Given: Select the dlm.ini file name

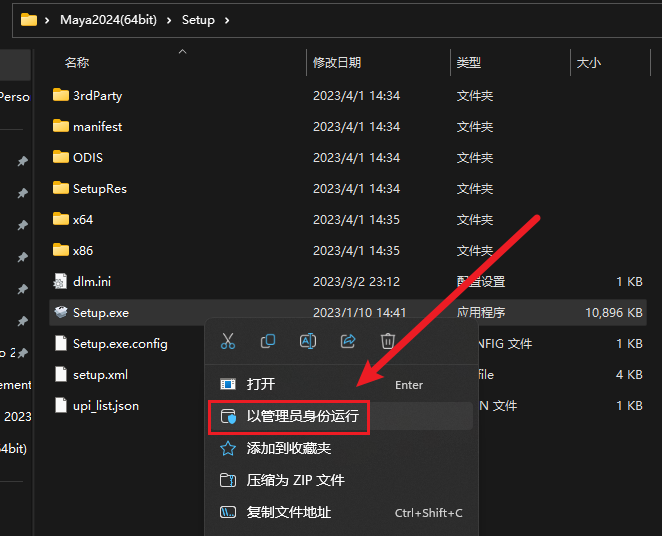Looking at the screenshot, I should coord(92,282).
